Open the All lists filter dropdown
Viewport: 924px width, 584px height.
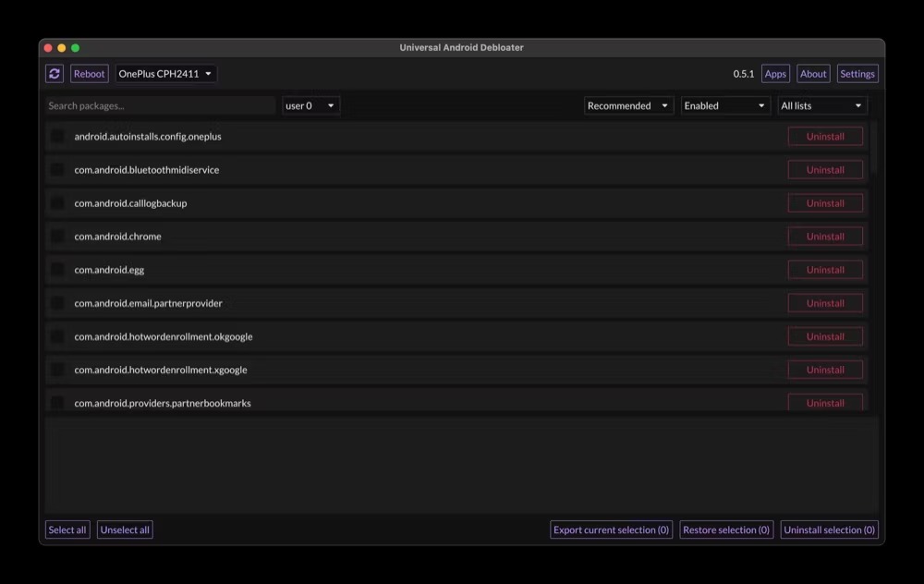point(822,106)
